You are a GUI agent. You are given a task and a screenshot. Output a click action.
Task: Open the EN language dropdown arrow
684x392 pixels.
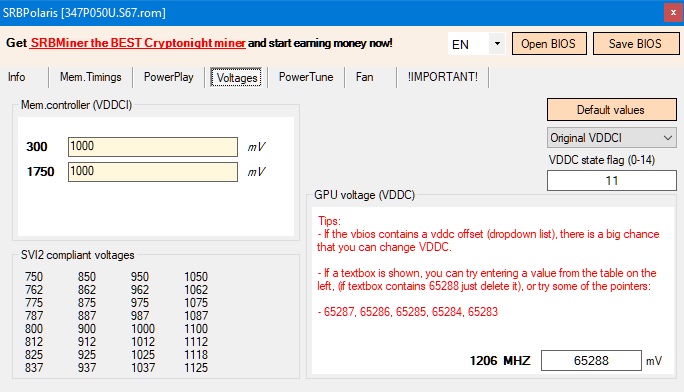coord(497,44)
